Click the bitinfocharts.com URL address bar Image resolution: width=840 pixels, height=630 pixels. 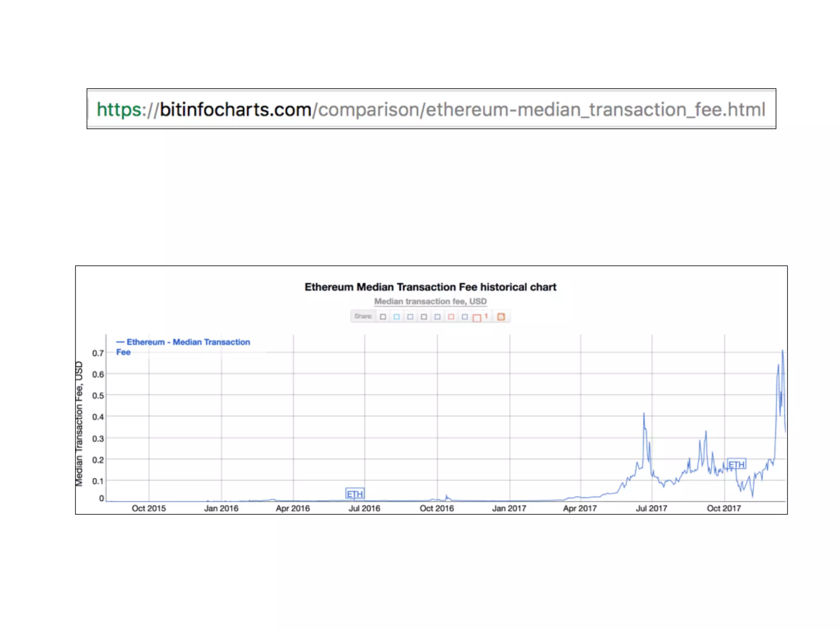[x=431, y=109]
